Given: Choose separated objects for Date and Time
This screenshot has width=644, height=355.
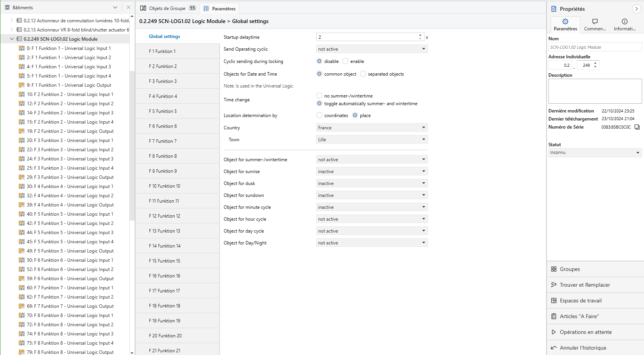Looking at the screenshot, I should (x=363, y=74).
